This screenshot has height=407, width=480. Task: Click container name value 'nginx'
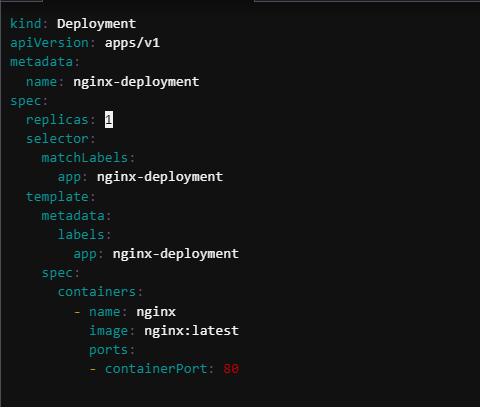pyautogui.click(x=156, y=313)
